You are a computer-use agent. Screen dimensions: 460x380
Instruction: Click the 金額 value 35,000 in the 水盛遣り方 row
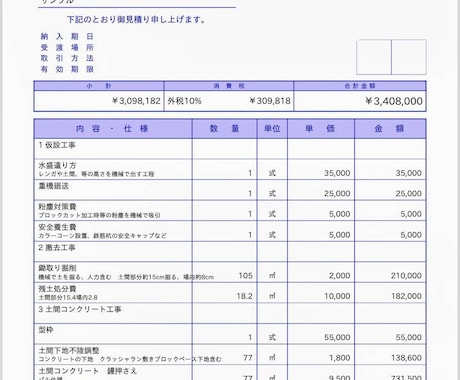(x=408, y=173)
